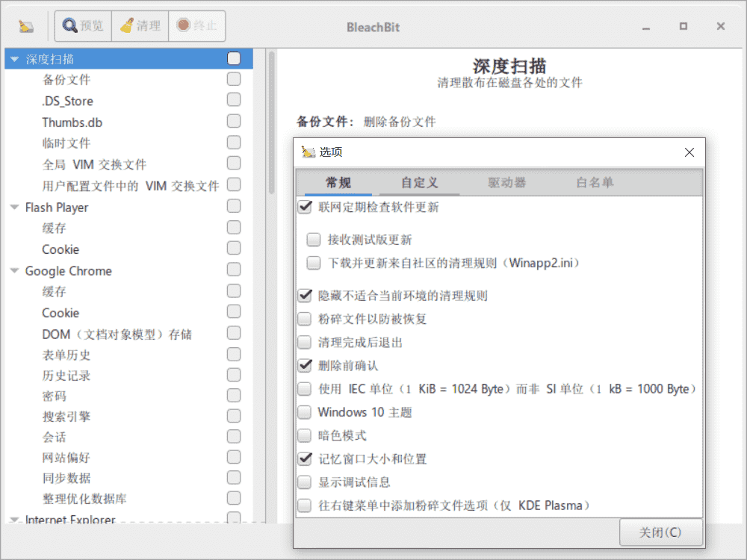Collapse the Flash Player section
The width and height of the screenshot is (747, 560).
[x=13, y=207]
